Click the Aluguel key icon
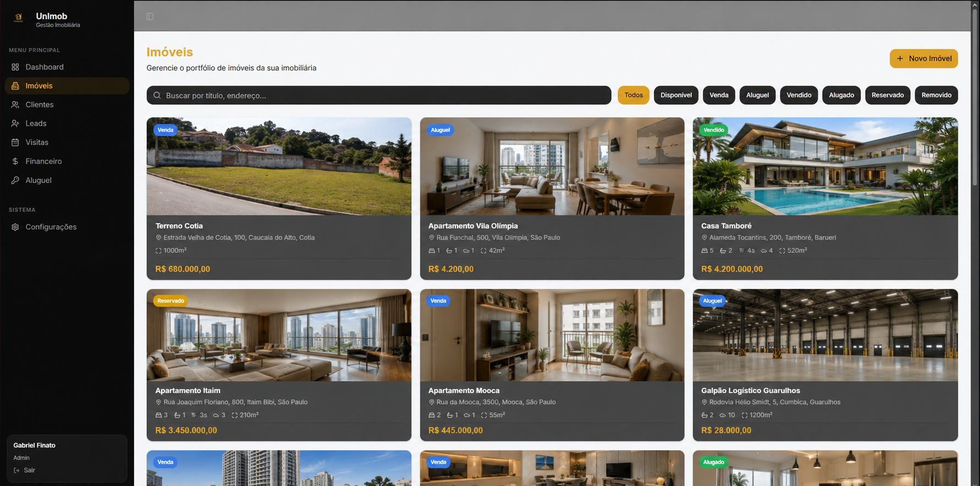The width and height of the screenshot is (980, 486). (15, 181)
